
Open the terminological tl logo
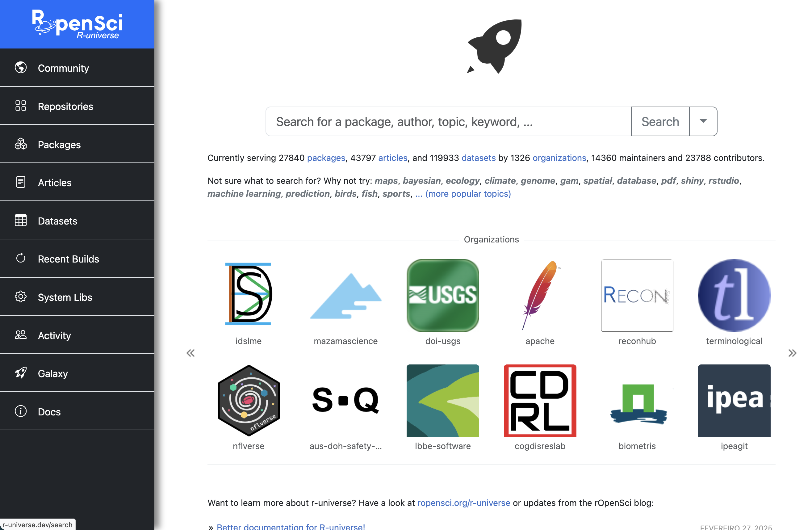point(734,295)
